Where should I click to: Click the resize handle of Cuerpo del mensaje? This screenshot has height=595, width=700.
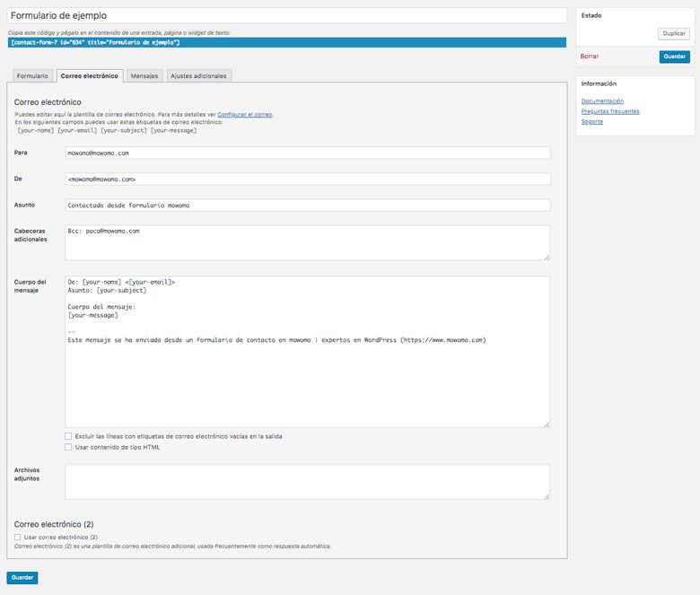547,424
